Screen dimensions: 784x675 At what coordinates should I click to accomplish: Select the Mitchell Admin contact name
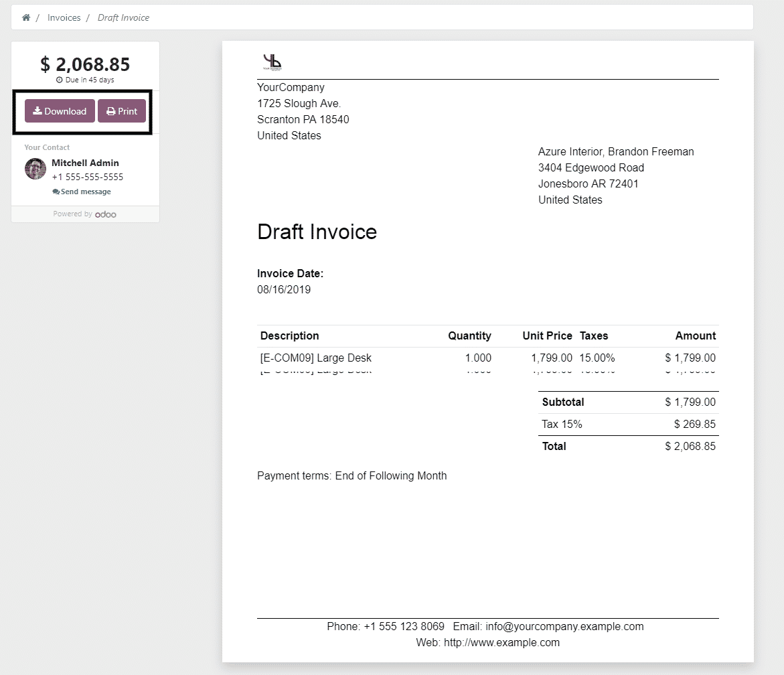point(85,163)
